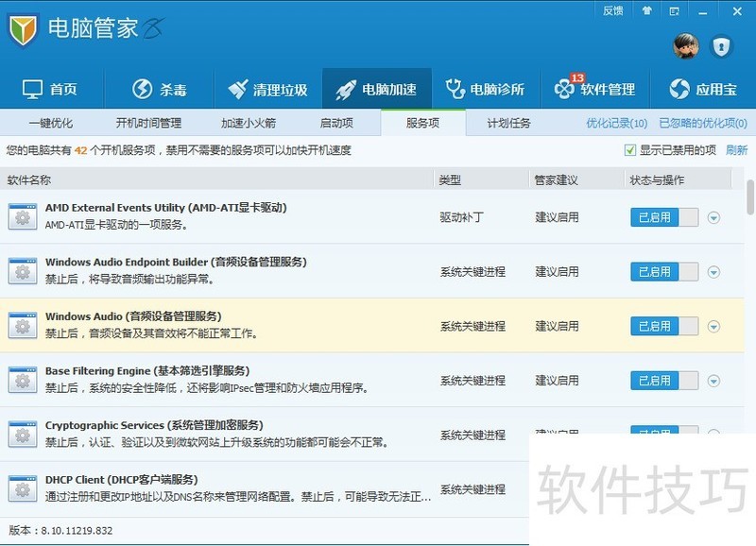This screenshot has width=756, height=546.
Task: Click 驱动补丁 type cell
Action: (x=461, y=217)
